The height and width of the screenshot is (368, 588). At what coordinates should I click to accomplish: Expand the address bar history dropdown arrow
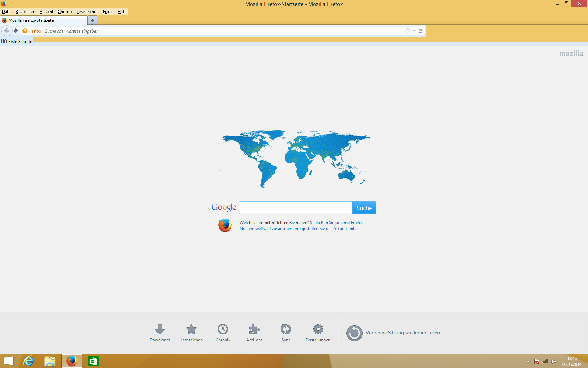(x=414, y=31)
